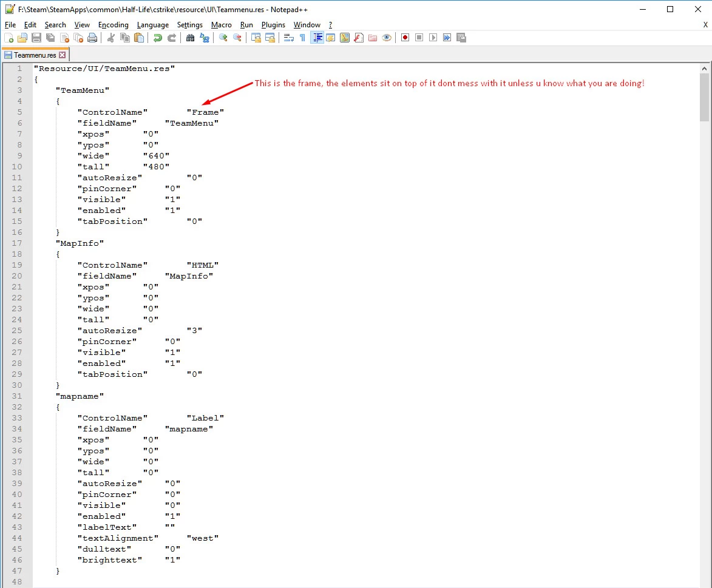The width and height of the screenshot is (712, 588).
Task: Open the Macro menu
Action: coord(221,25)
